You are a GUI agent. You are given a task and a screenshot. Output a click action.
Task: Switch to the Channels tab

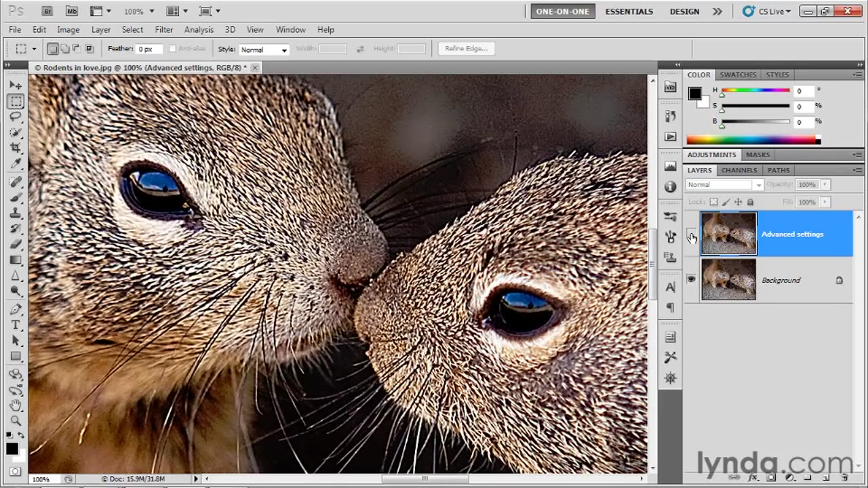pyautogui.click(x=738, y=170)
